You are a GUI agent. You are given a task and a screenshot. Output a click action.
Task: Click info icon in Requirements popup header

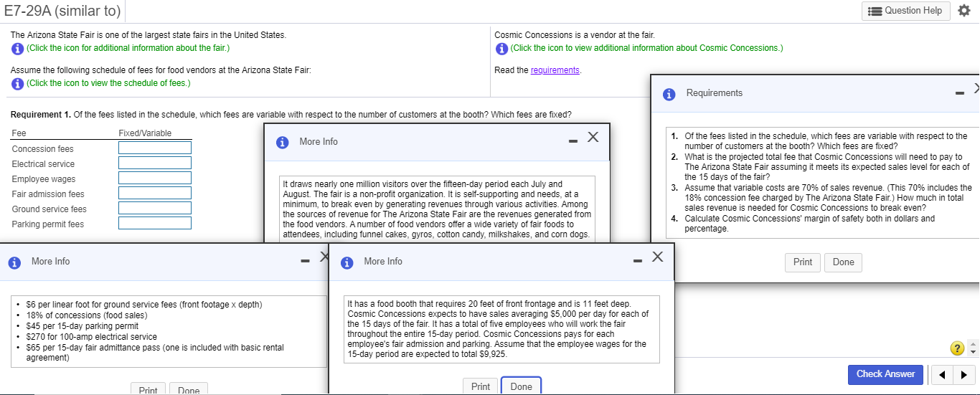pos(669,94)
